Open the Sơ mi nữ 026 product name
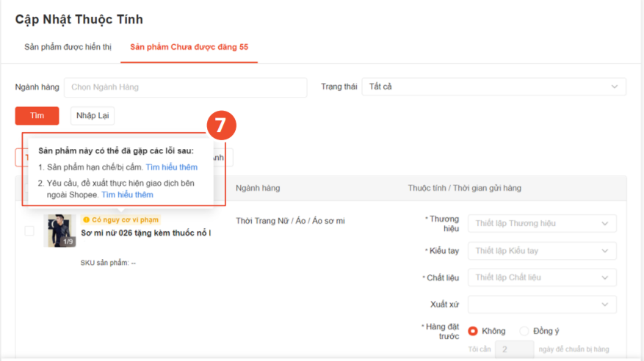The image size is (644, 361). (145, 233)
